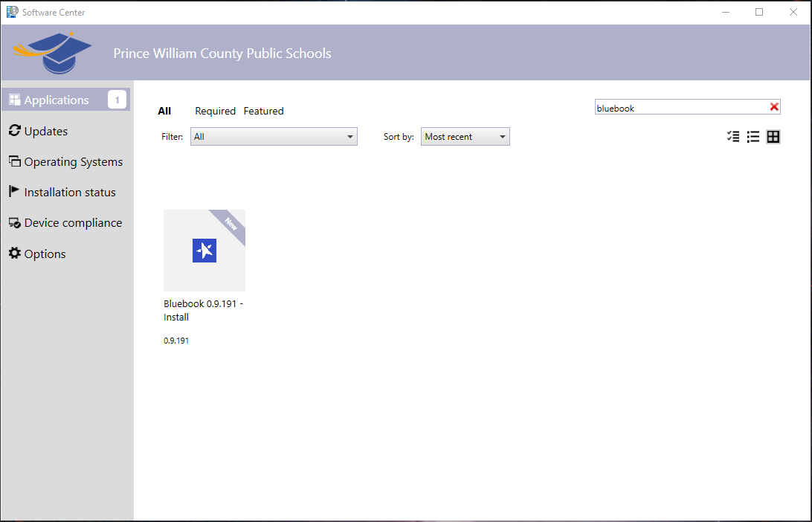Click the Options gear icon
This screenshot has width=812, height=522.
click(15, 254)
